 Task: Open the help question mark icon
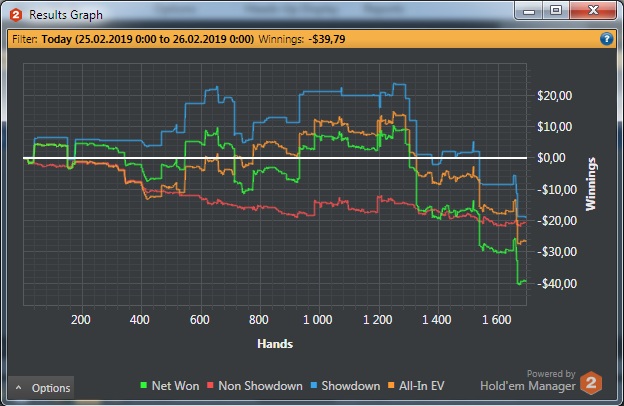pos(606,39)
